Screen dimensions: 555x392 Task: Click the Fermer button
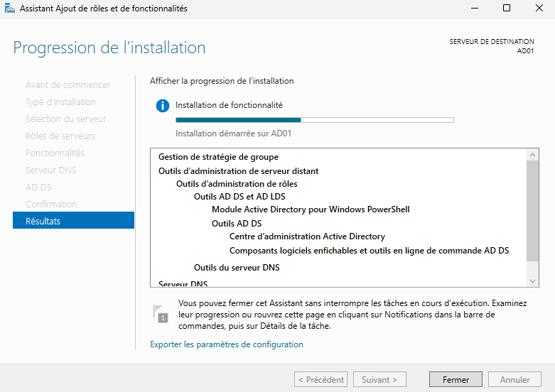[456, 380]
